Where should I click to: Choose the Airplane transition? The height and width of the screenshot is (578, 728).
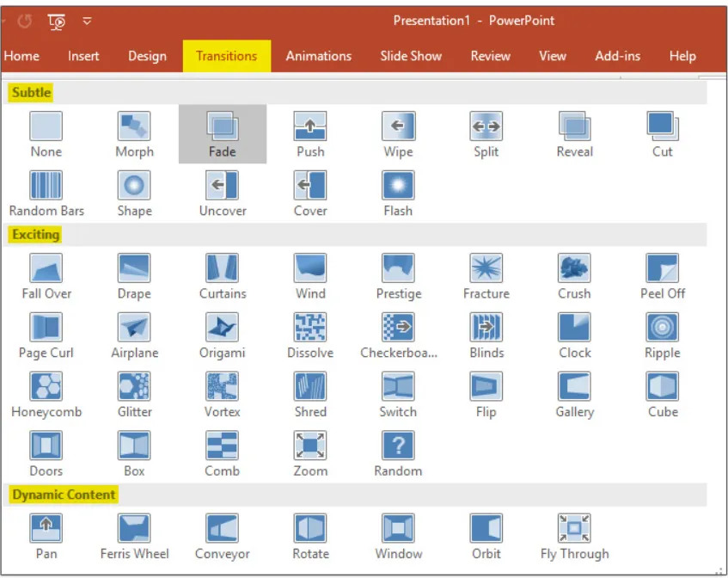tap(134, 329)
